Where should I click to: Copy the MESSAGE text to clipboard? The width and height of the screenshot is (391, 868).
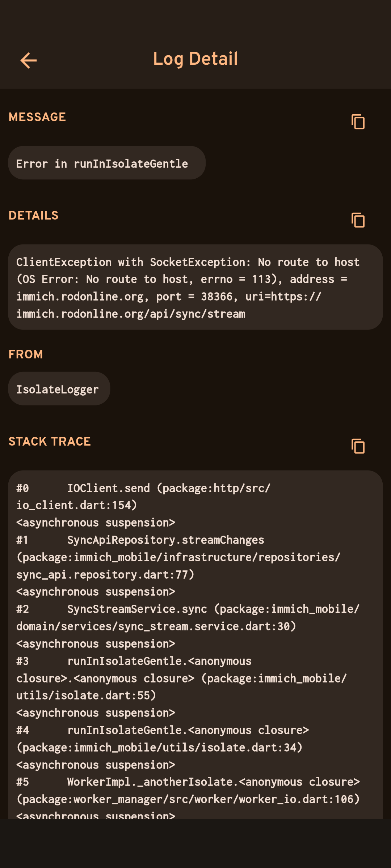point(358,122)
